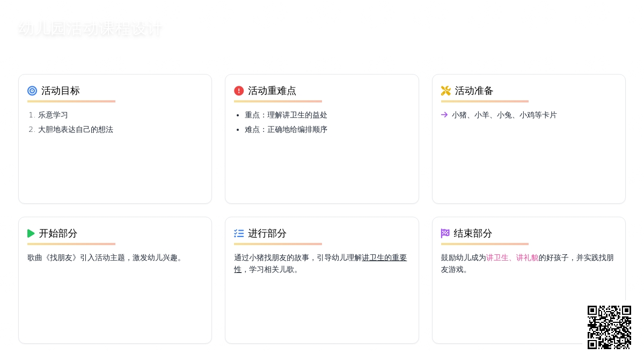The width and height of the screenshot is (644, 362).
Task: Click the sentence starting 歌曲《找朋友》引入活动主题
Action: 106,257
